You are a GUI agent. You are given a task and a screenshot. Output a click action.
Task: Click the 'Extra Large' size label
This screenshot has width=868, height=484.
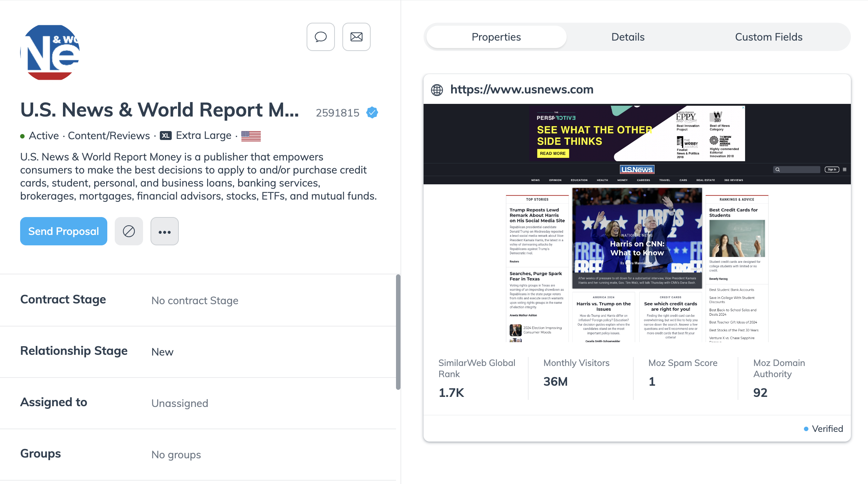[x=203, y=136]
